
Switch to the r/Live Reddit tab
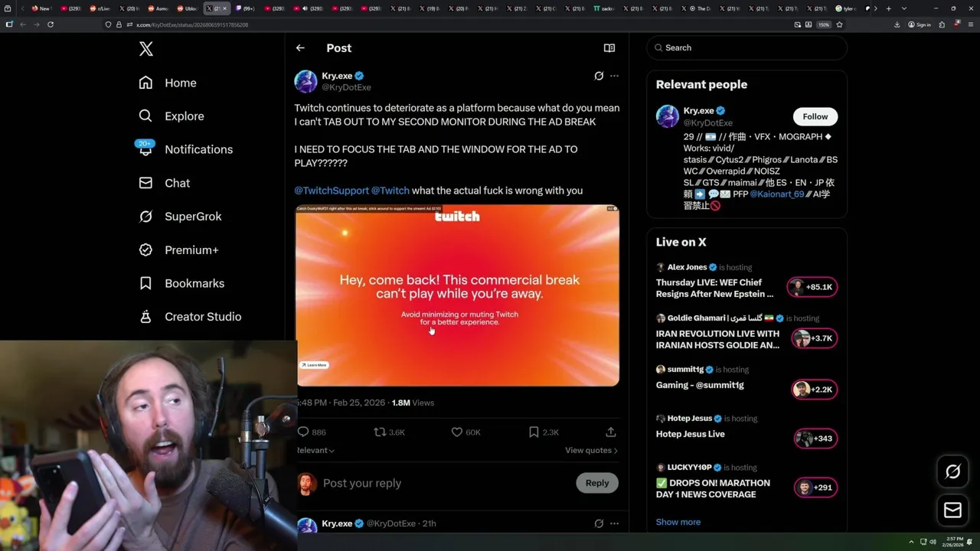click(x=100, y=8)
